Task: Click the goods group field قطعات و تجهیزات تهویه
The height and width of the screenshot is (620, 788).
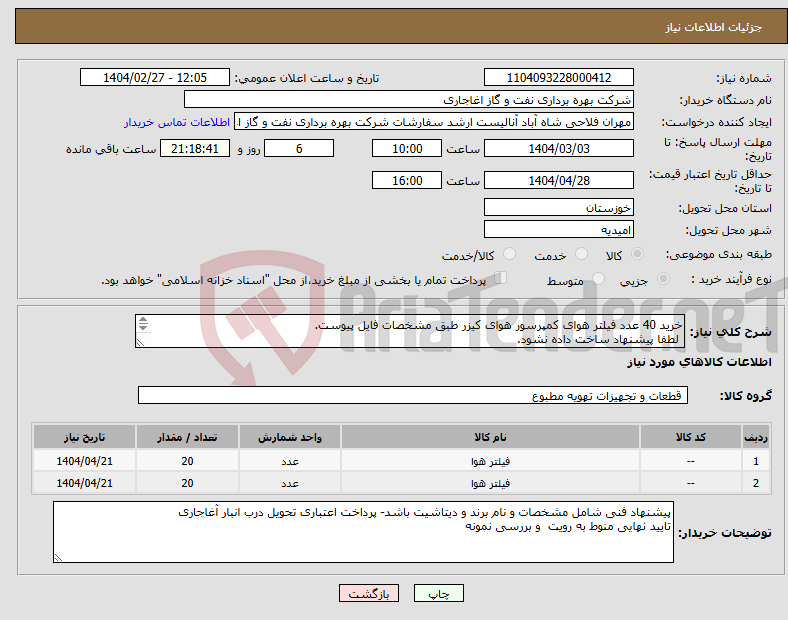Action: (x=413, y=395)
